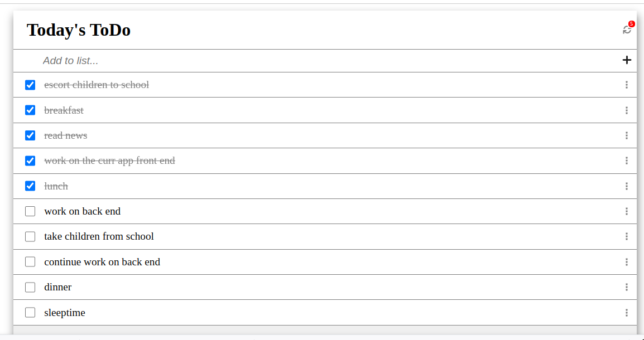Mark 'work on back end' as complete
This screenshot has height=340, width=644.
[x=30, y=211]
